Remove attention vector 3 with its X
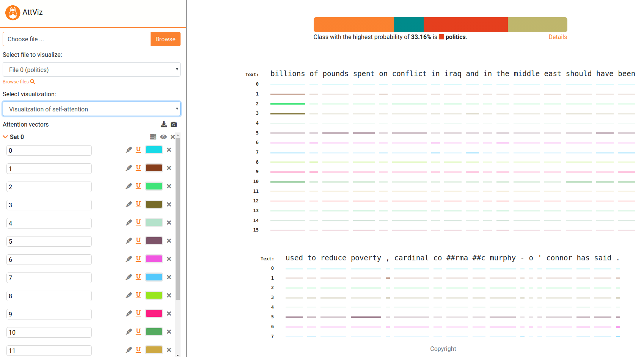The height and width of the screenshot is (357, 644). point(169,204)
